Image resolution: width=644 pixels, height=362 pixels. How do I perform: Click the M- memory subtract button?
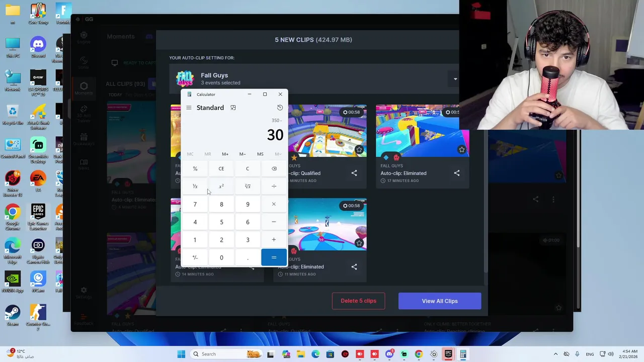(243, 154)
